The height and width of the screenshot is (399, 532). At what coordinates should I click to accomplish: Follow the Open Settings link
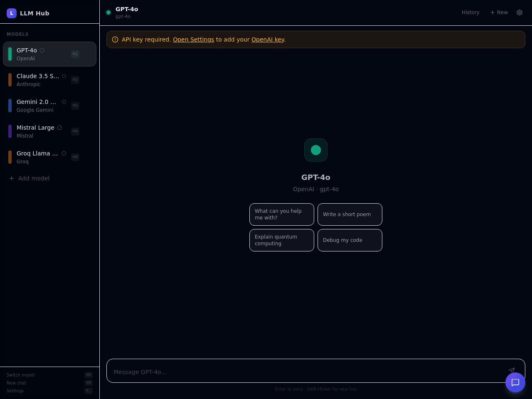tap(193, 39)
